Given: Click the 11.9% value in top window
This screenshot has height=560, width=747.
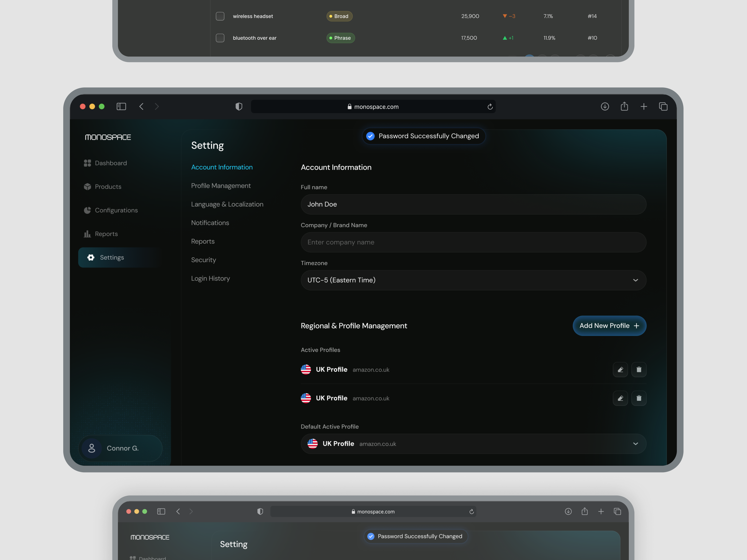Looking at the screenshot, I should click(x=549, y=38).
